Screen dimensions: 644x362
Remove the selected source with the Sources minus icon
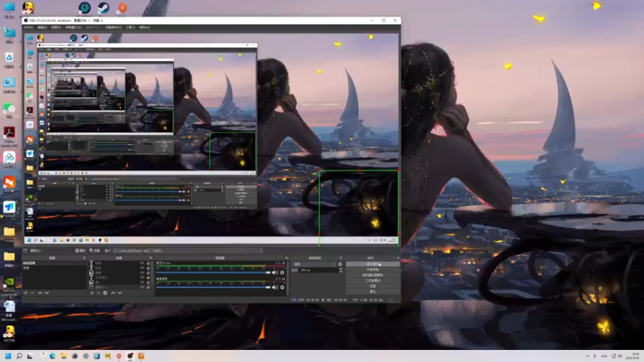[98, 293]
